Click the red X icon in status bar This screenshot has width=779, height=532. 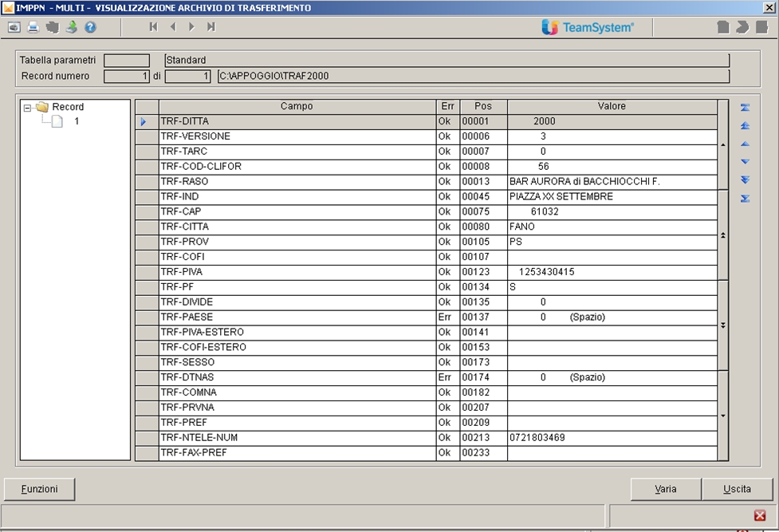[x=759, y=515]
